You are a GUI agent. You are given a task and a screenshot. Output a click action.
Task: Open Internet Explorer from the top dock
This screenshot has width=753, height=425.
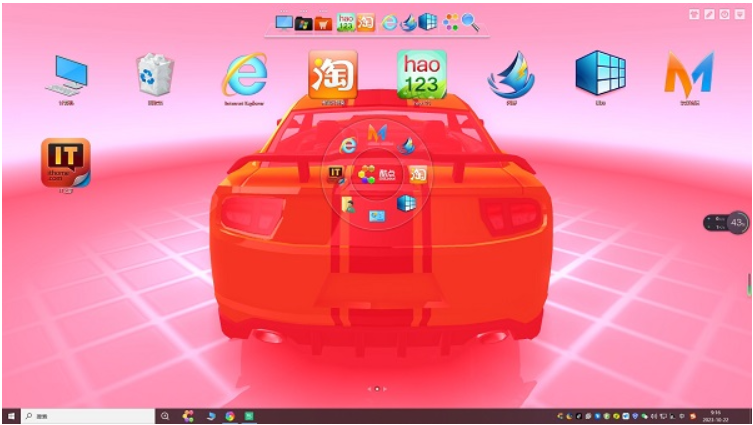pos(389,23)
